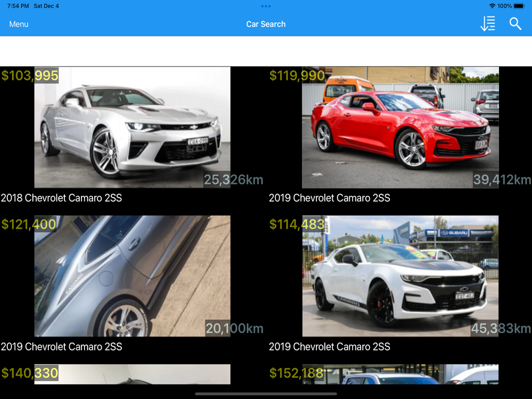View the white Camaro at Subaru dealer

click(x=401, y=276)
